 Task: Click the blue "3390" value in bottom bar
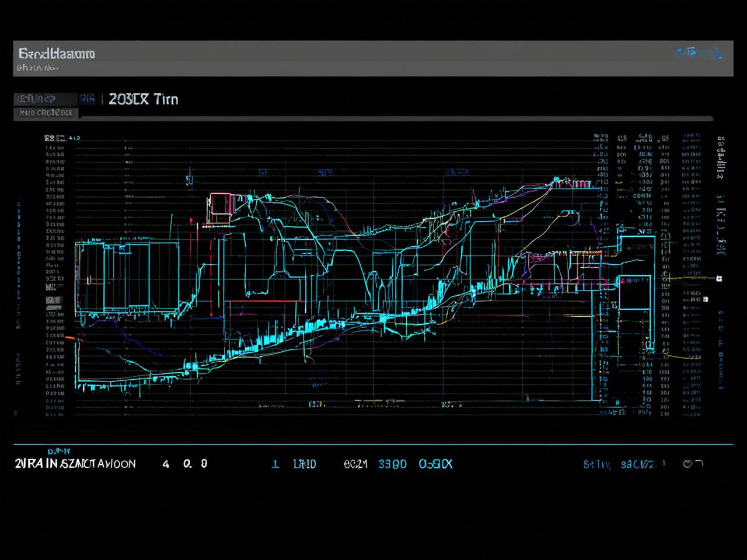[x=393, y=464]
